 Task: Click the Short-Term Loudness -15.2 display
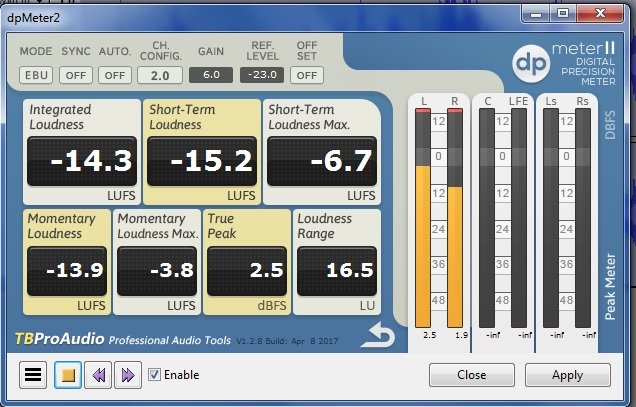click(202, 161)
